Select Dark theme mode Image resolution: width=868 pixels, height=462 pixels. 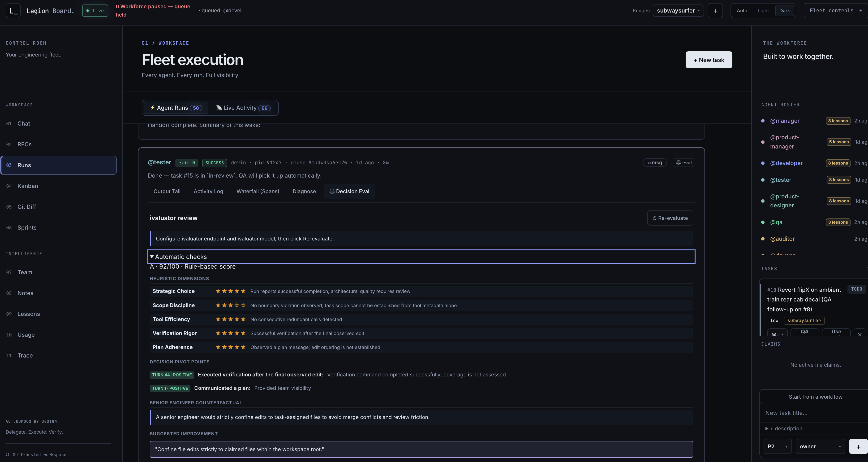click(784, 10)
